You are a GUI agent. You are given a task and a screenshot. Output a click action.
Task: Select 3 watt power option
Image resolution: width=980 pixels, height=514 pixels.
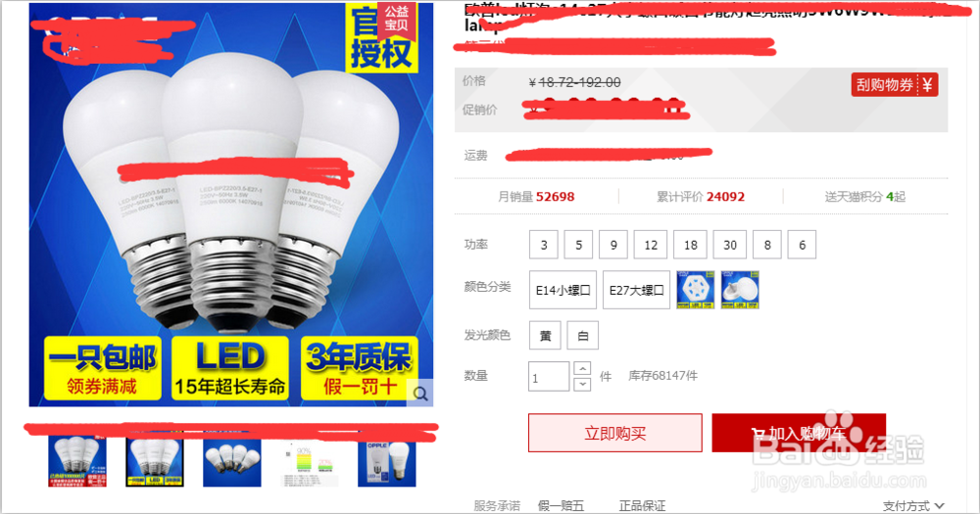pos(544,245)
